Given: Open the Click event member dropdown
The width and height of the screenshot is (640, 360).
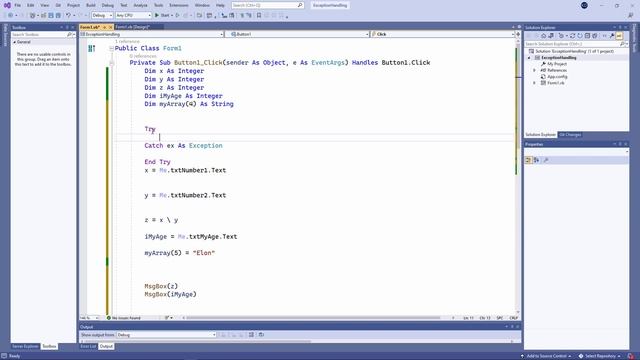Looking at the screenshot, I should pyautogui.click(x=442, y=34).
